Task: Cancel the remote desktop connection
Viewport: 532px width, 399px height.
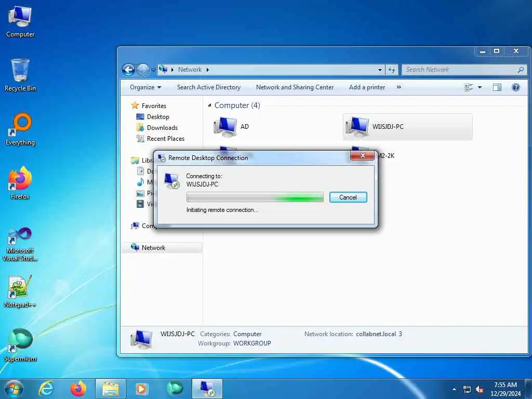Action: (348, 197)
